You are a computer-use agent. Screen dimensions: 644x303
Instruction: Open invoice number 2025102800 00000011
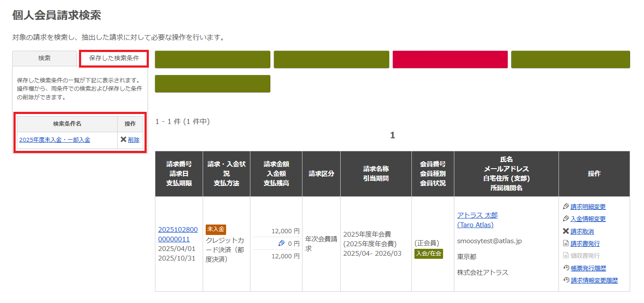(x=179, y=233)
